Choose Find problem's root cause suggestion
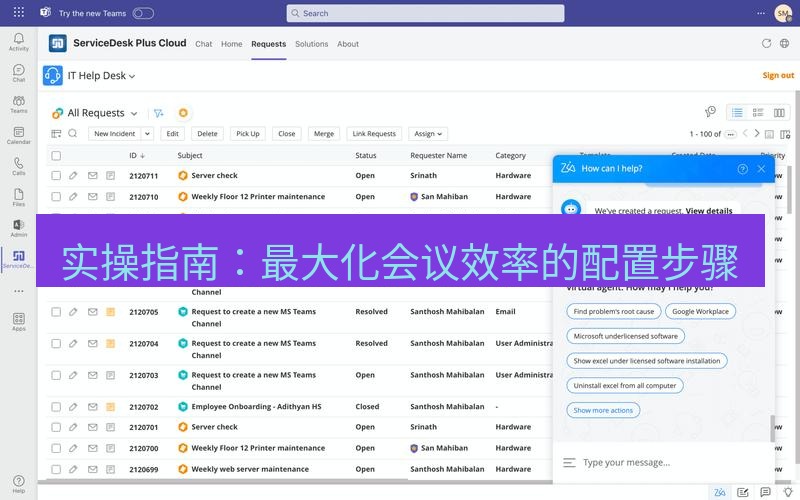800x500 pixels. [614, 311]
